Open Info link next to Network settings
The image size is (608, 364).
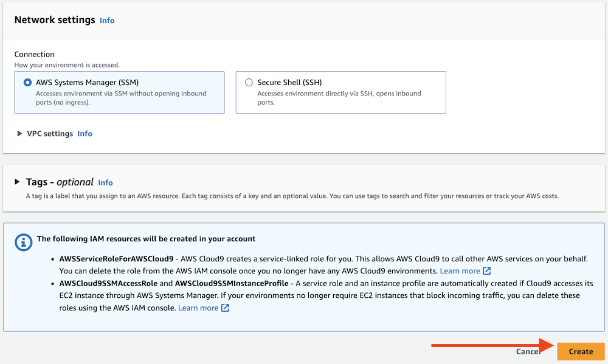107,21
